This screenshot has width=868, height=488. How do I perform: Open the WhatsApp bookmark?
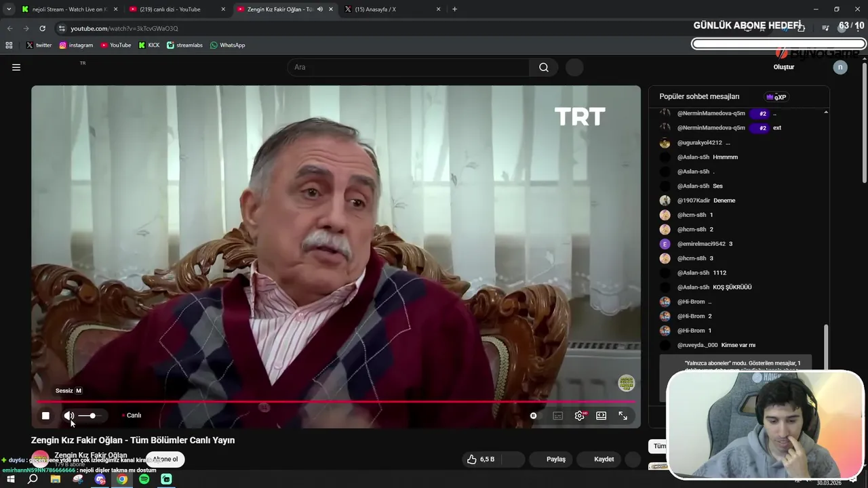coord(228,45)
